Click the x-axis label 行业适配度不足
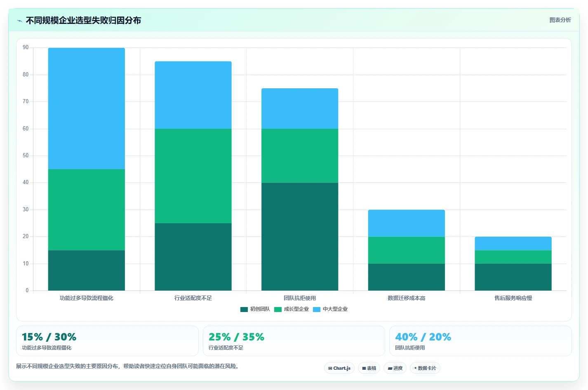Screen dimensions: 588x390 (193, 298)
